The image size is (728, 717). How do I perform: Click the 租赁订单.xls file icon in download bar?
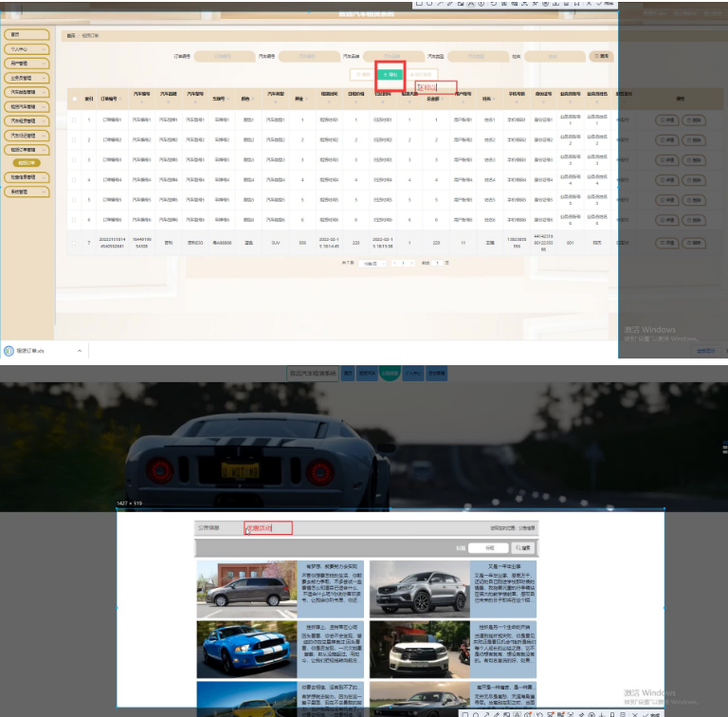tap(9, 351)
